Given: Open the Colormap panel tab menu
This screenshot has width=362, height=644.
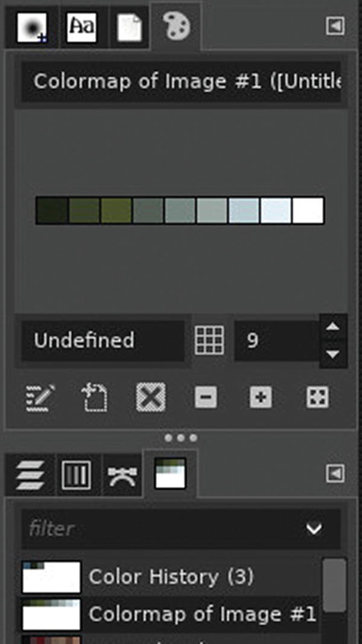Looking at the screenshot, I should 336,27.
